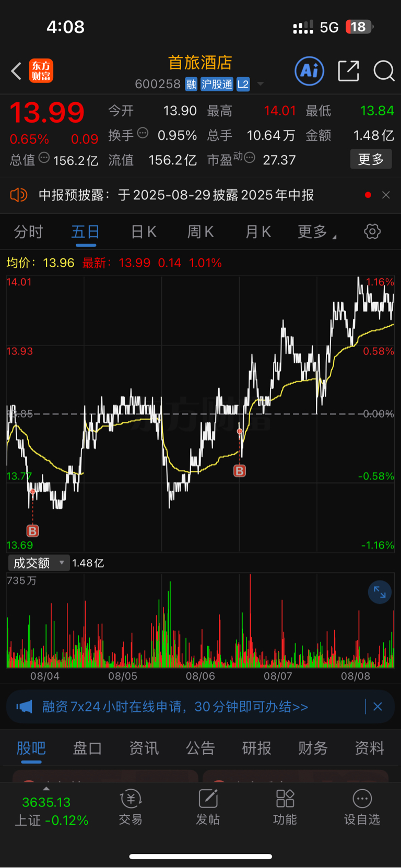Open the search magnifier icon
Viewport: 401px width, 868px height.
384,71
